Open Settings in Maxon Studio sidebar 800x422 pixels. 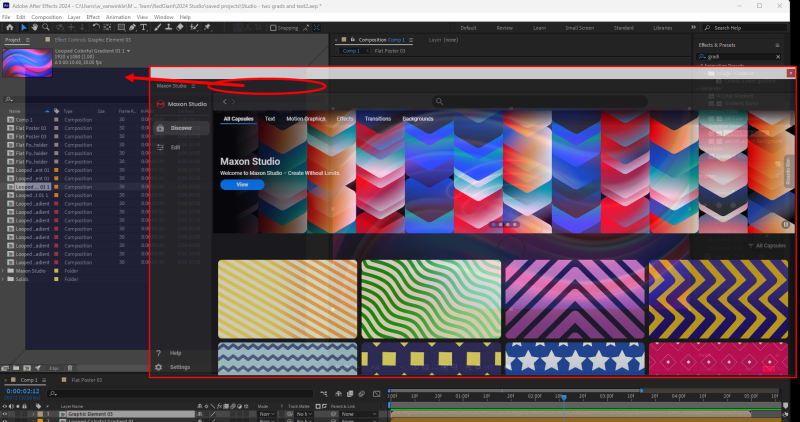(180, 367)
